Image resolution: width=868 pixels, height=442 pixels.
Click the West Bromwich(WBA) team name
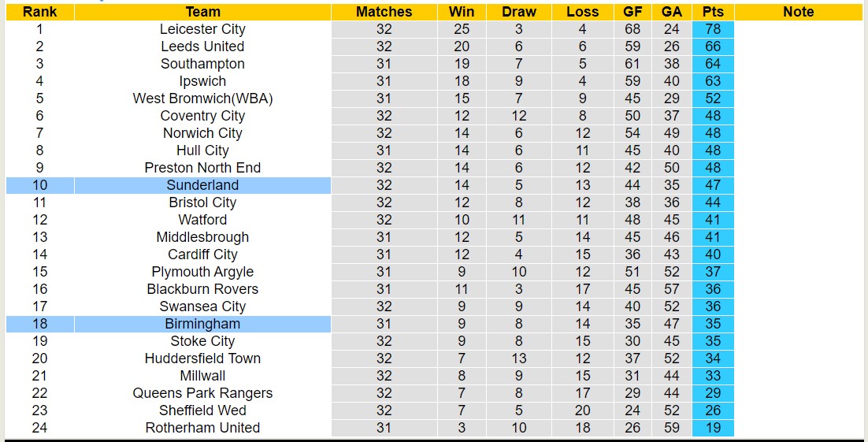point(202,98)
